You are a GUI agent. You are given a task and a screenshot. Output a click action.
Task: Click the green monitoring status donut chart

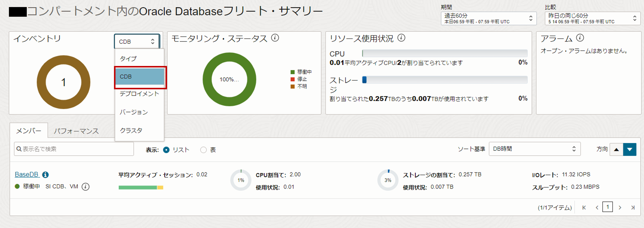click(x=229, y=79)
